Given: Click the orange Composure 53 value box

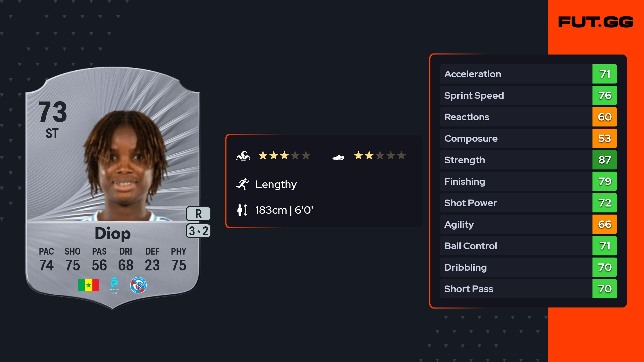Looking at the screenshot, I should 605,139.
